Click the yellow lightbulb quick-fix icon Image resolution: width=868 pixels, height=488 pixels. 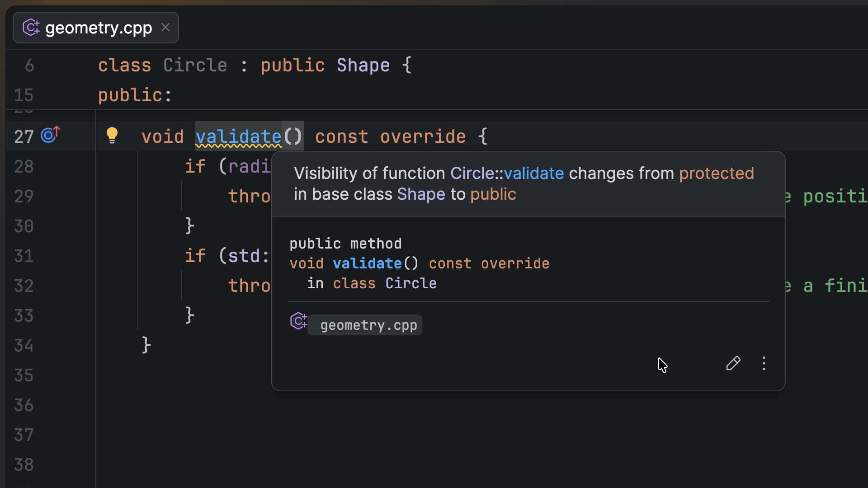(x=112, y=135)
